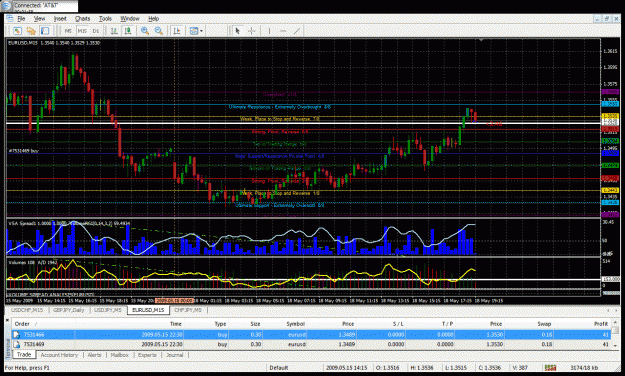Select the horizontal line drawing tool
The width and height of the screenshot is (625, 376).
coord(283,31)
